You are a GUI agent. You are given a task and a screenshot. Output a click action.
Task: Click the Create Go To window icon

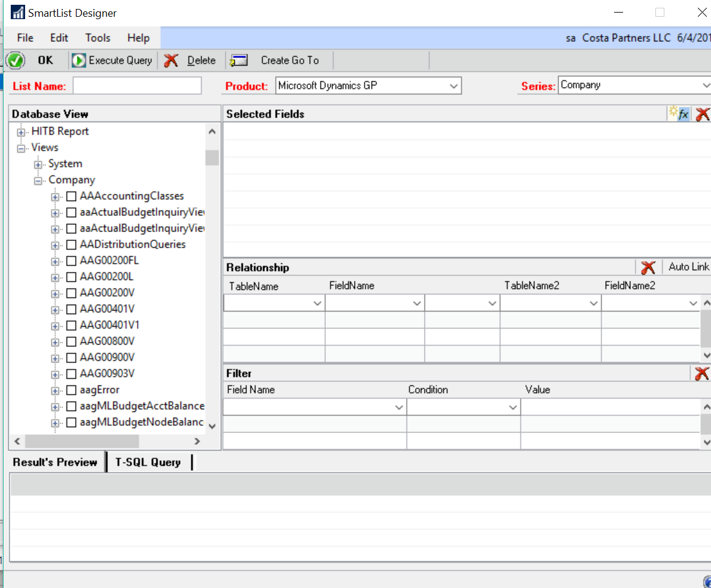coord(239,60)
